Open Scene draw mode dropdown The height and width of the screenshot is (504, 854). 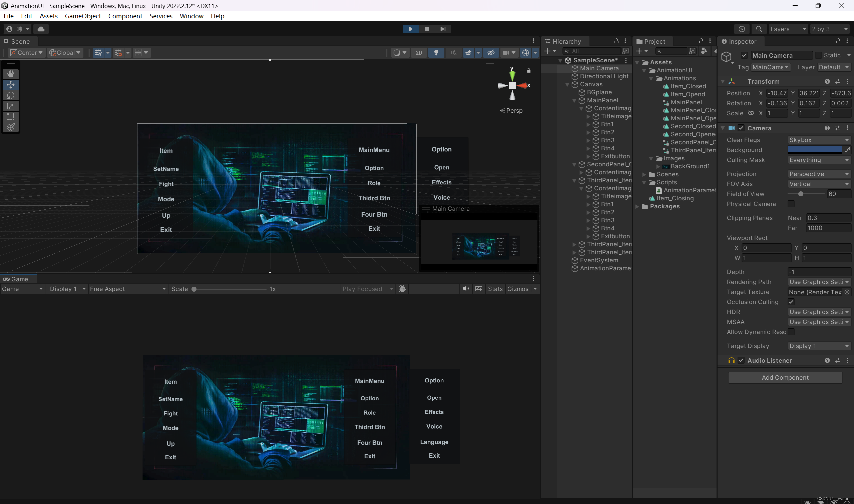tap(400, 53)
